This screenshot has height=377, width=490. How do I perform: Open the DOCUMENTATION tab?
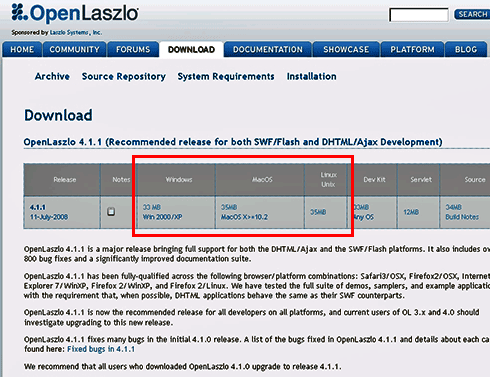[268, 49]
